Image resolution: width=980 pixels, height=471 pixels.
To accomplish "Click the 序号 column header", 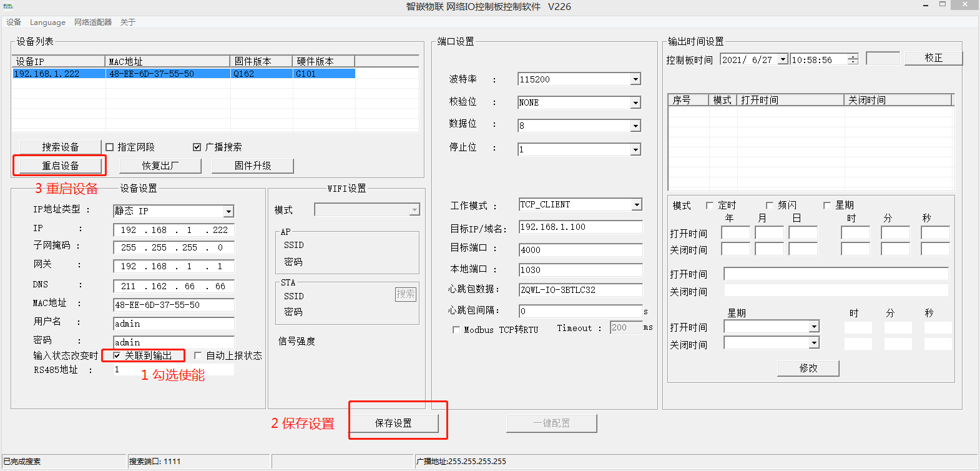I will point(688,100).
